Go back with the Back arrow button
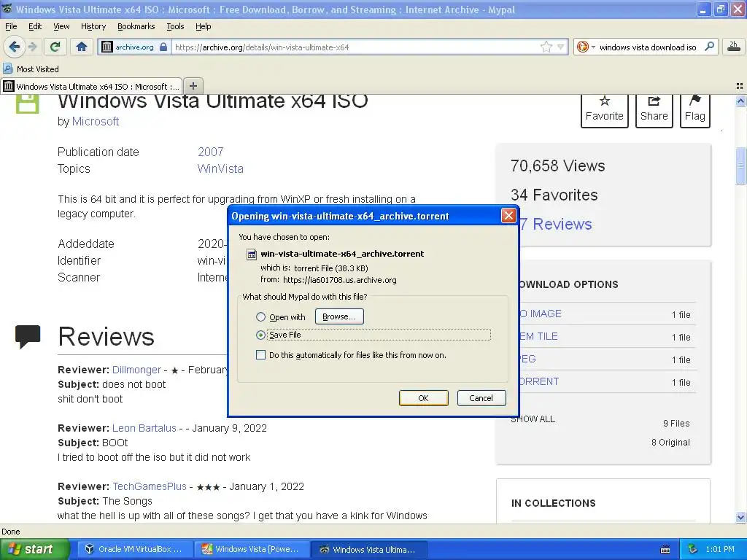Viewport: 747px width, 560px height. (14, 47)
